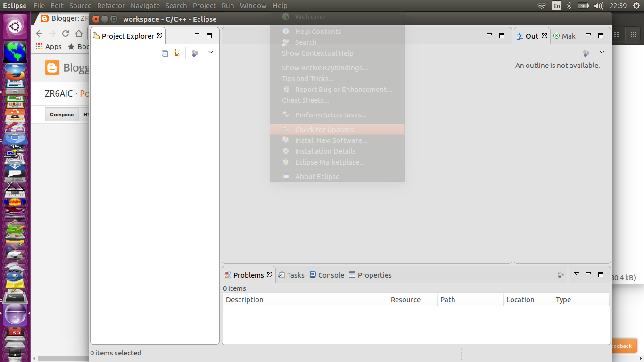The height and width of the screenshot is (362, 644).
Task: Switch to the Make Target tab
Action: [x=564, y=36]
